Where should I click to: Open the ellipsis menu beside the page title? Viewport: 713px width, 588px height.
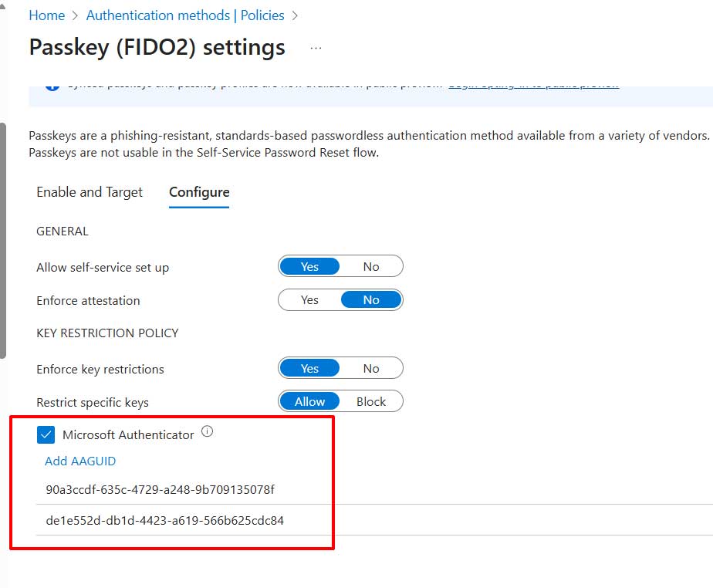coord(315,48)
